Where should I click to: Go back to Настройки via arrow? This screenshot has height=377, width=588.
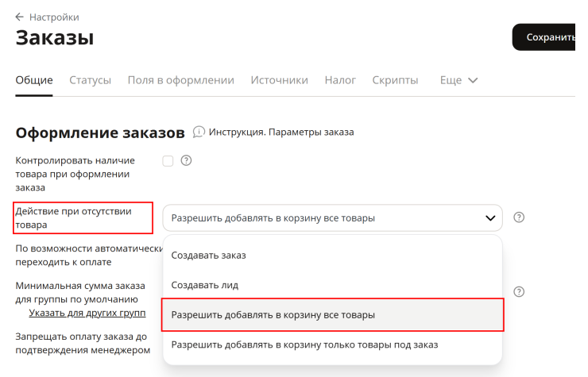pos(20,17)
